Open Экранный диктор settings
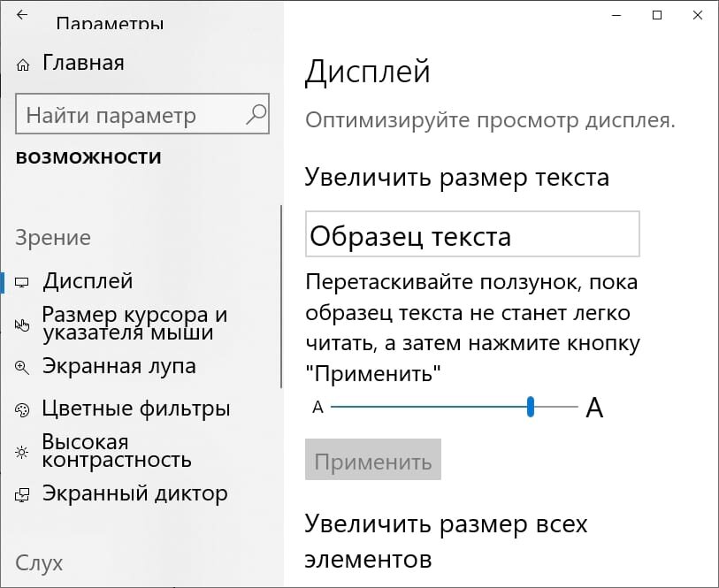Viewport: 719px width, 588px height. pos(134,493)
